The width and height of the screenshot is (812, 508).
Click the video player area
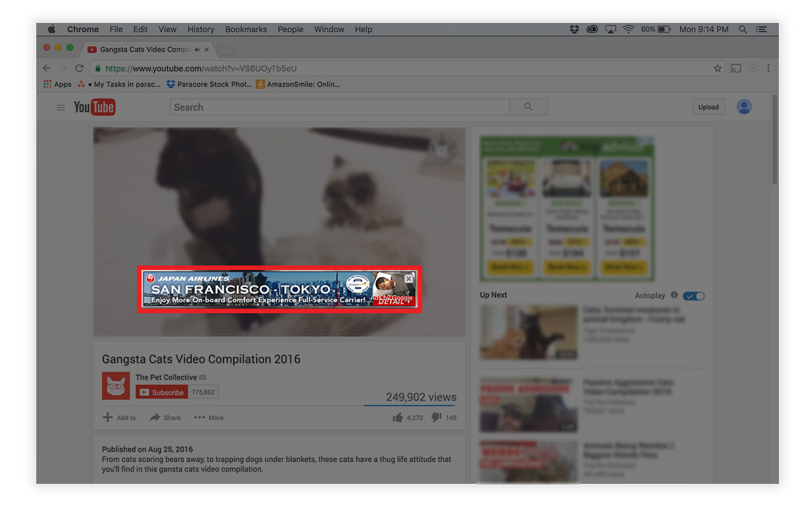point(280,231)
